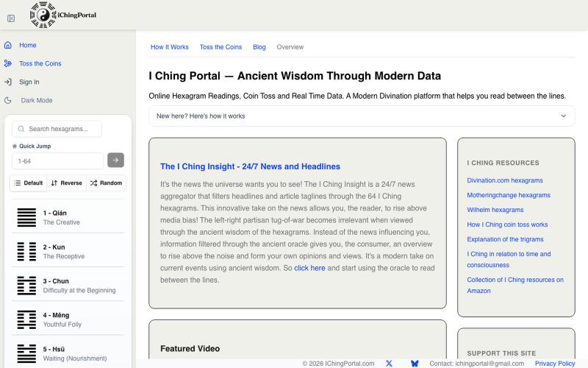This screenshot has width=588, height=368.
Task: Click the contact email in the footer
Action: [x=490, y=363]
